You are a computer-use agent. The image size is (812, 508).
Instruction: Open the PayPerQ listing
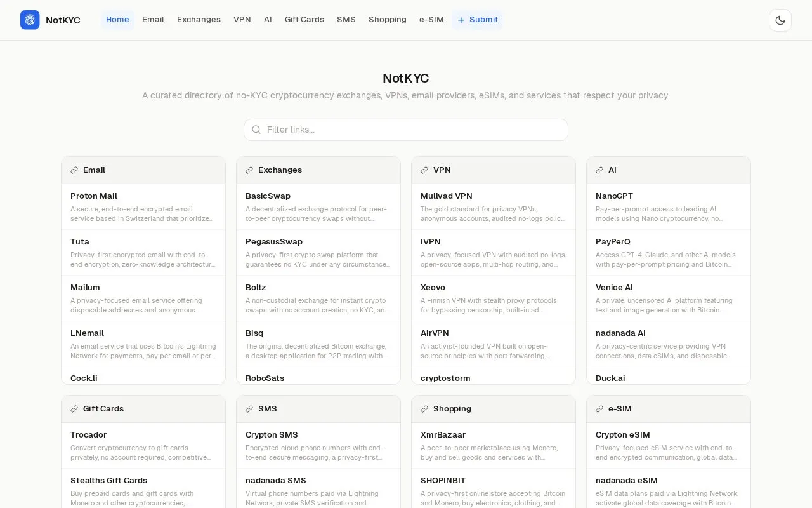669,253
